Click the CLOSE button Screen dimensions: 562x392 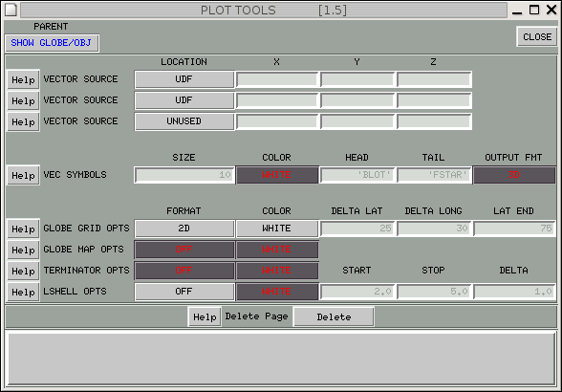pyautogui.click(x=537, y=36)
